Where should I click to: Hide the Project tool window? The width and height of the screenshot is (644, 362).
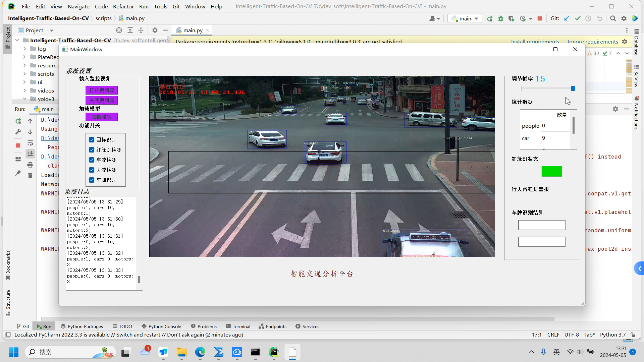(x=166, y=30)
